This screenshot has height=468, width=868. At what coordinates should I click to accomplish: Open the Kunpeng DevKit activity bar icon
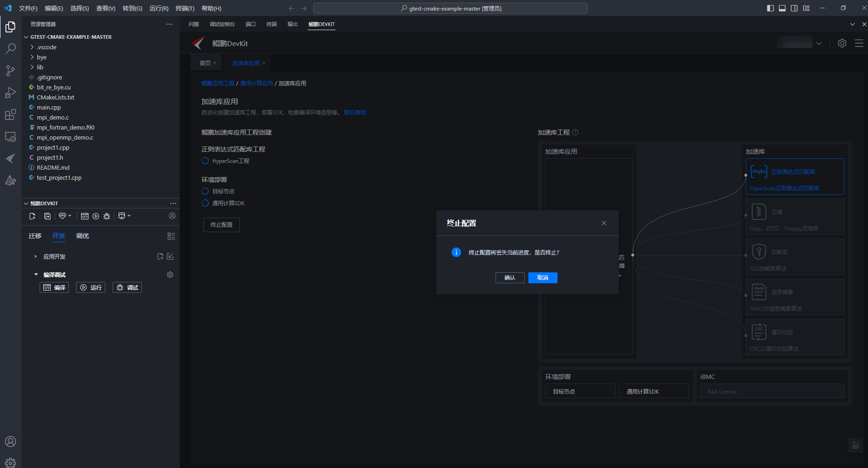(x=10, y=158)
